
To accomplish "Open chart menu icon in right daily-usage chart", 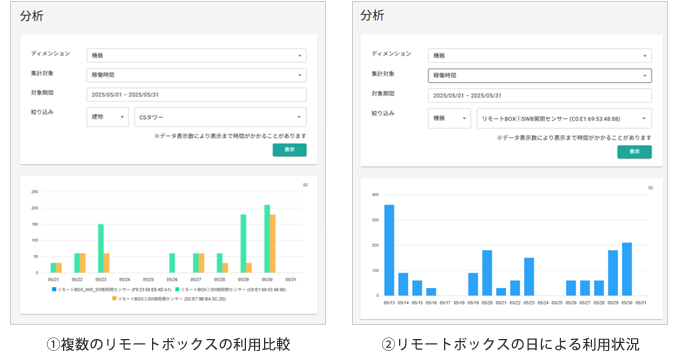I will tap(650, 188).
